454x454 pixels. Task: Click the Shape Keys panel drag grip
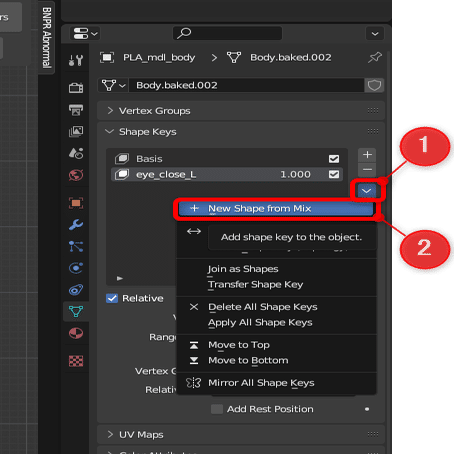coord(373,131)
